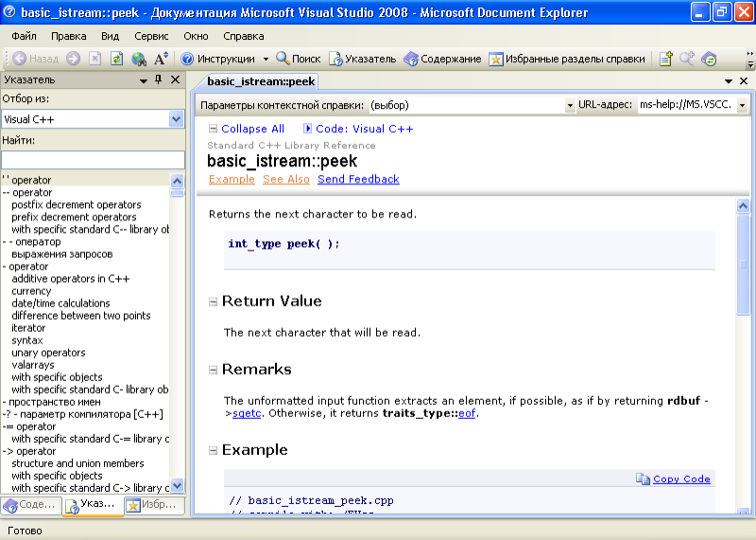Click the index list scroll-up arrow
Screen dimensions: 756x540
pos(177,181)
